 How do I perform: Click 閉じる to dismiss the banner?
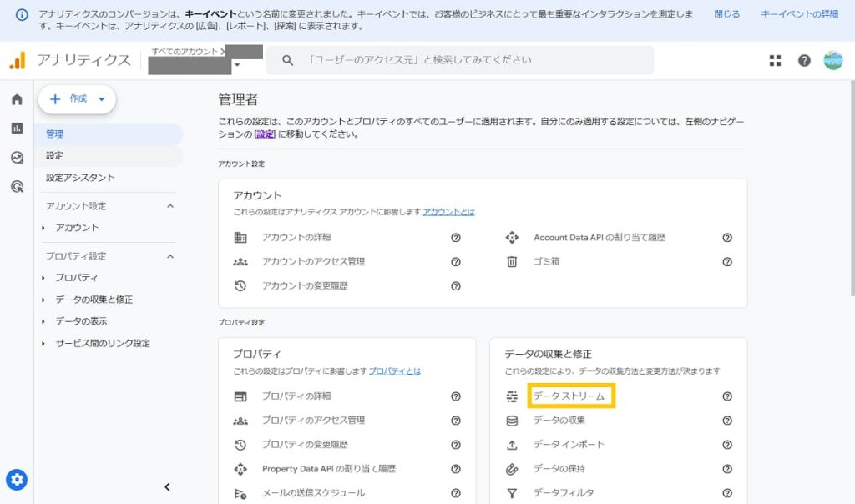[726, 14]
